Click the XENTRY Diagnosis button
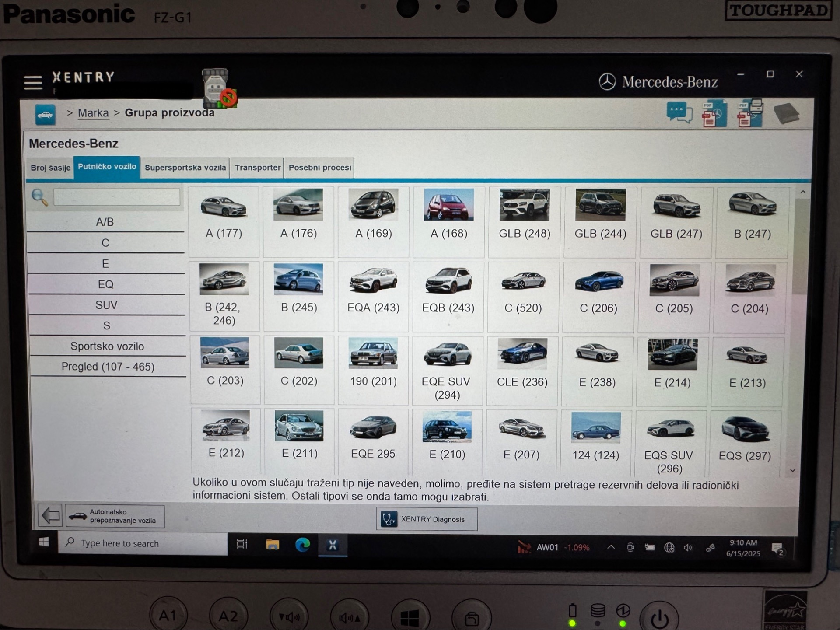 (x=427, y=519)
